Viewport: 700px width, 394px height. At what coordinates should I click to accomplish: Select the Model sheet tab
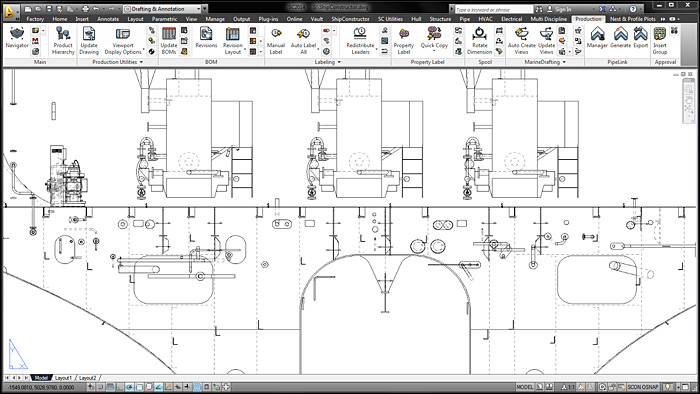(x=41, y=378)
